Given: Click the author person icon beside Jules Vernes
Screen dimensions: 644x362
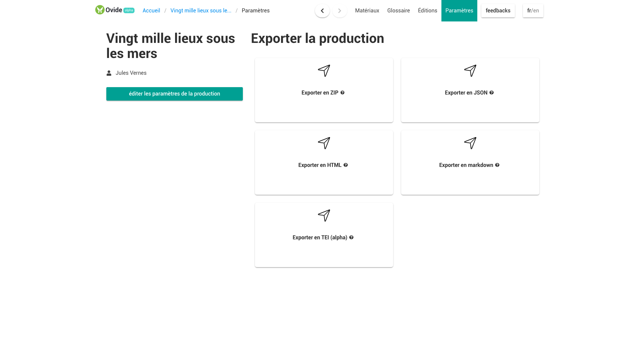Looking at the screenshot, I should tap(109, 73).
